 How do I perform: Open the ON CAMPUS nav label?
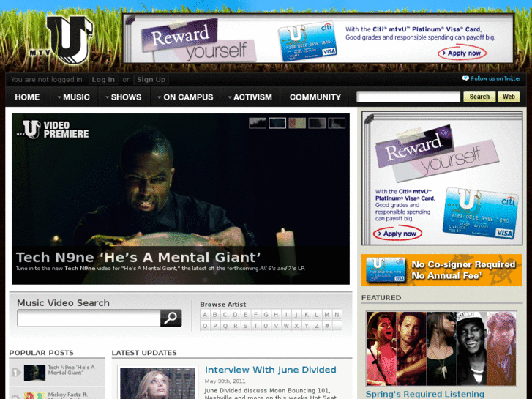pyautogui.click(x=188, y=97)
